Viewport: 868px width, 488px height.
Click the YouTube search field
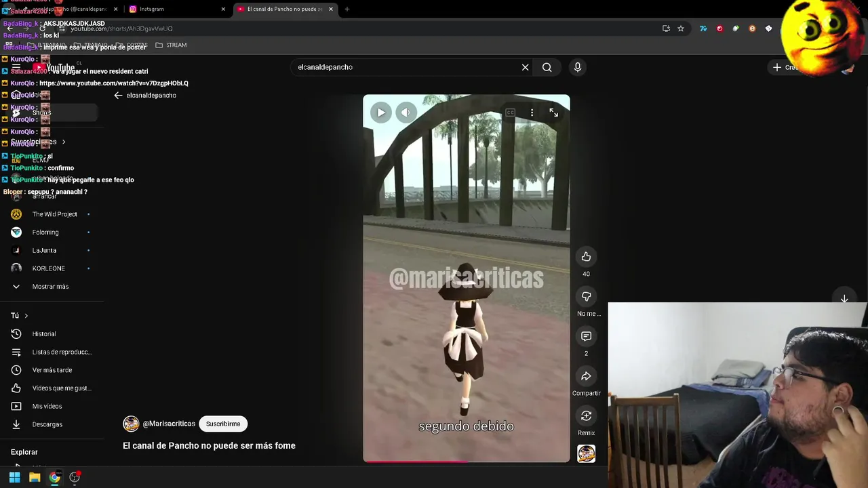pos(407,67)
